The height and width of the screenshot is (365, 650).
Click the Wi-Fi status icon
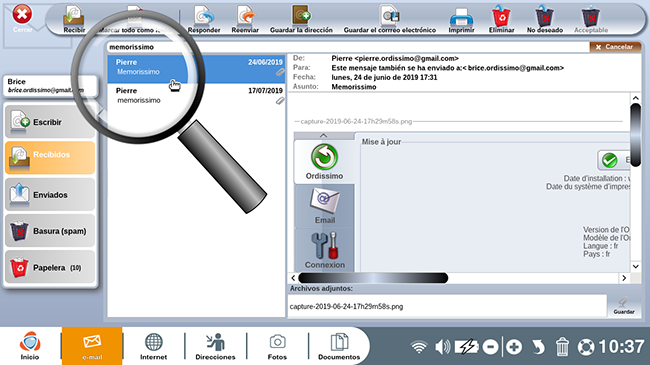click(419, 346)
